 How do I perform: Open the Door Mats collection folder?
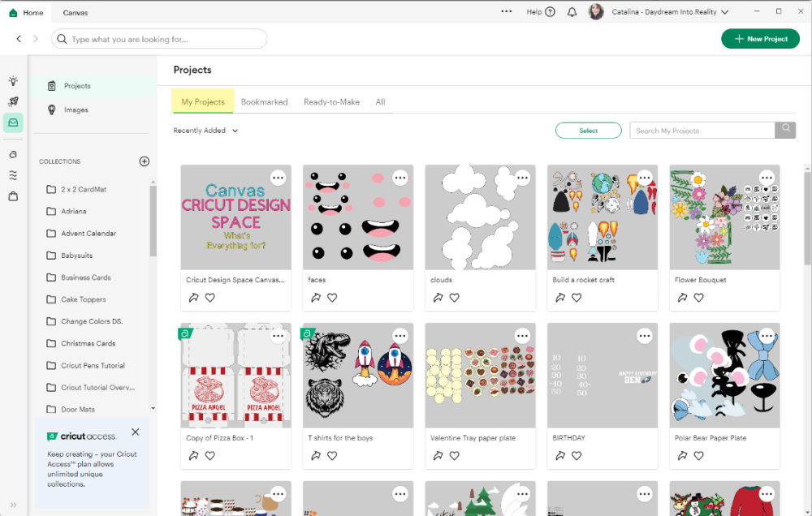pos(71,410)
